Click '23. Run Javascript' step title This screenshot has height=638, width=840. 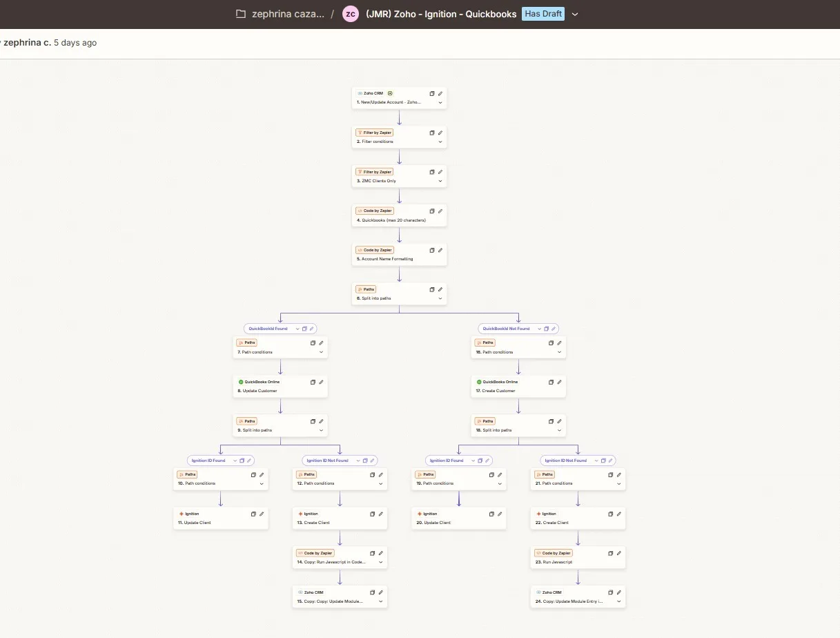[x=554, y=562]
